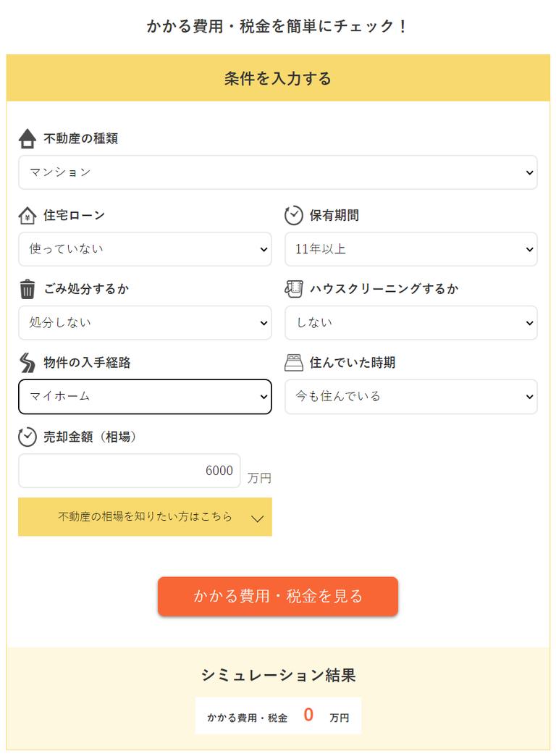Click the yellow 不動産の相場を知りたい方はこちら banner

(x=145, y=518)
